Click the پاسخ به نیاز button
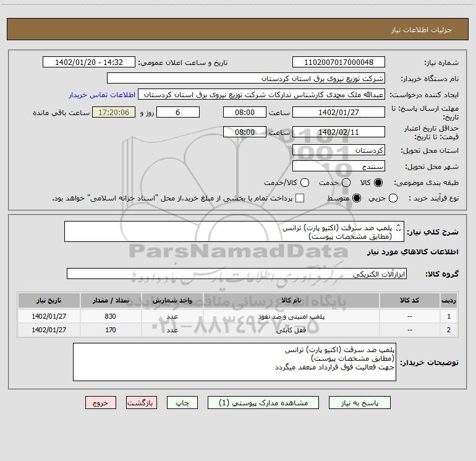This screenshot has width=476, height=461. 359,403
